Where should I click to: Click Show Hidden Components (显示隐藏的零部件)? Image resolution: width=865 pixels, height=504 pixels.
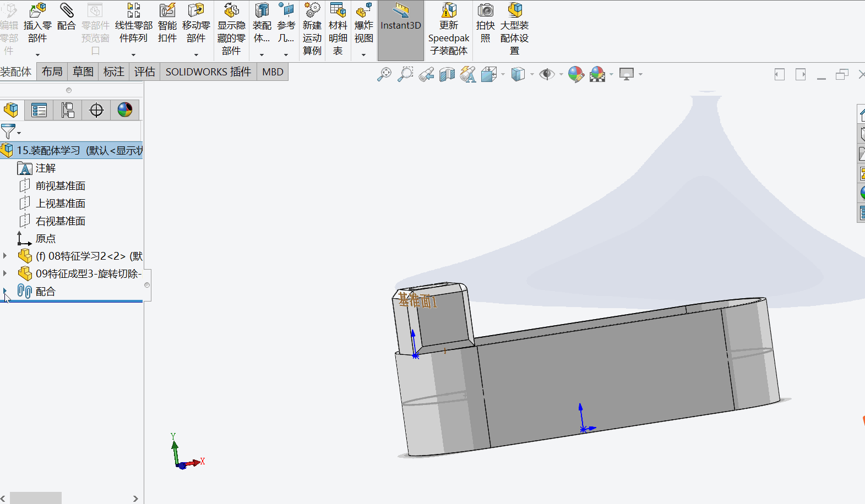(231, 29)
